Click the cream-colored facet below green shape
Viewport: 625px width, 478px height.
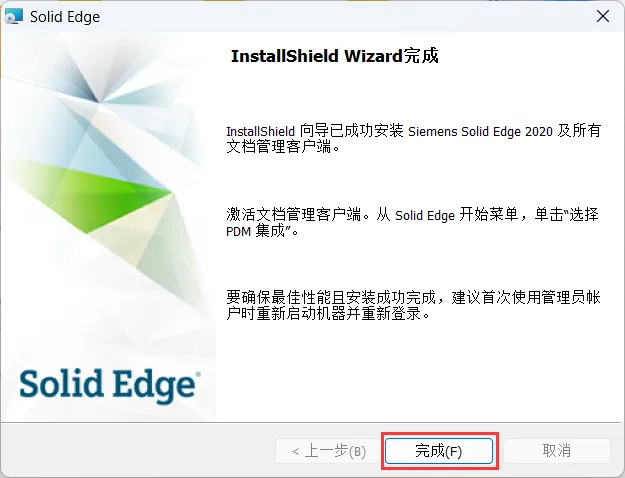132,231
